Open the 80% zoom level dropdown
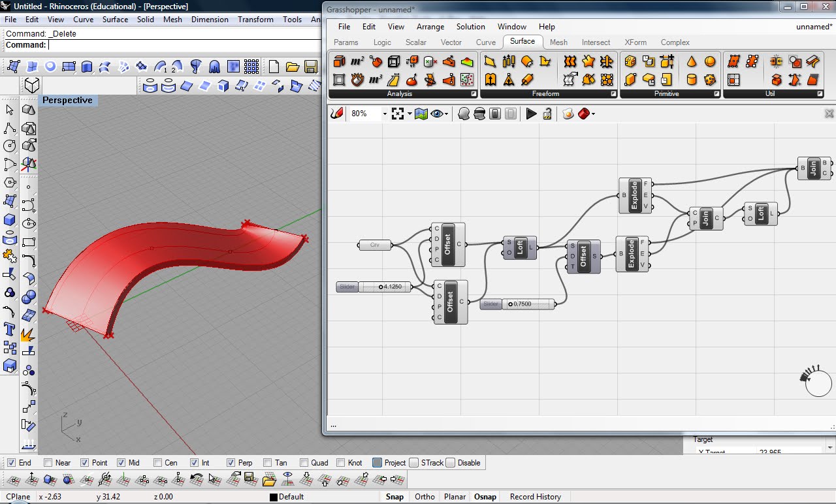Image resolution: width=836 pixels, height=504 pixels. click(x=385, y=113)
